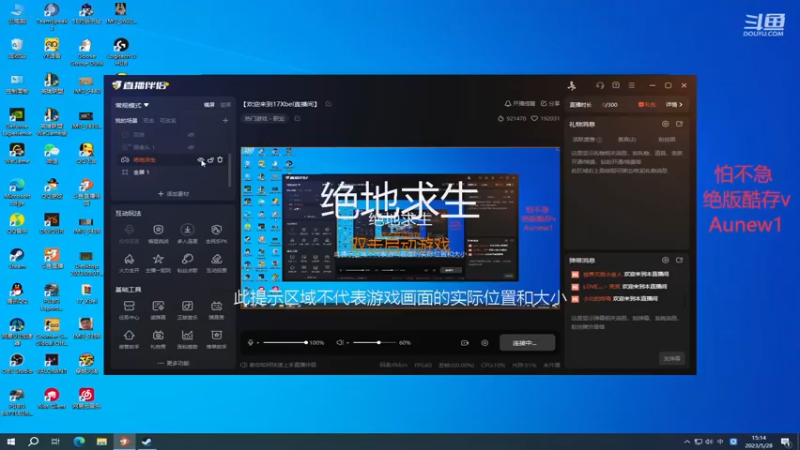Open the red 礼包 gift pack link

coord(647,105)
